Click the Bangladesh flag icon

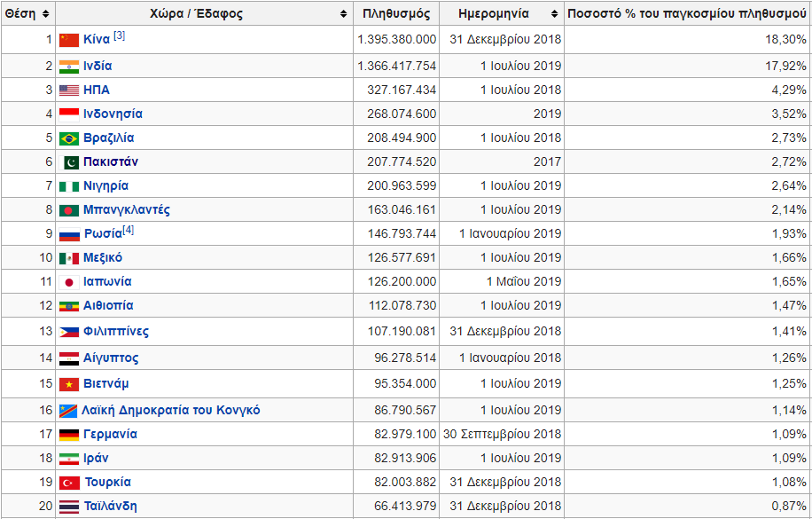tap(69, 210)
